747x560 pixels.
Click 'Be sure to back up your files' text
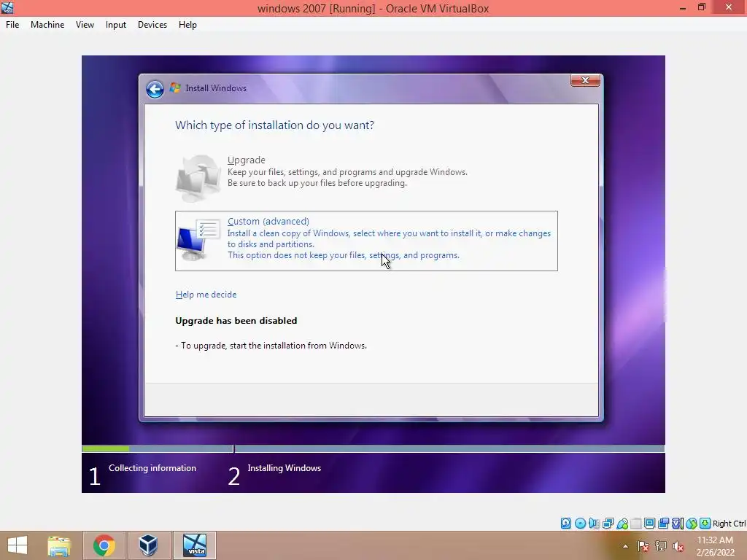[317, 183]
